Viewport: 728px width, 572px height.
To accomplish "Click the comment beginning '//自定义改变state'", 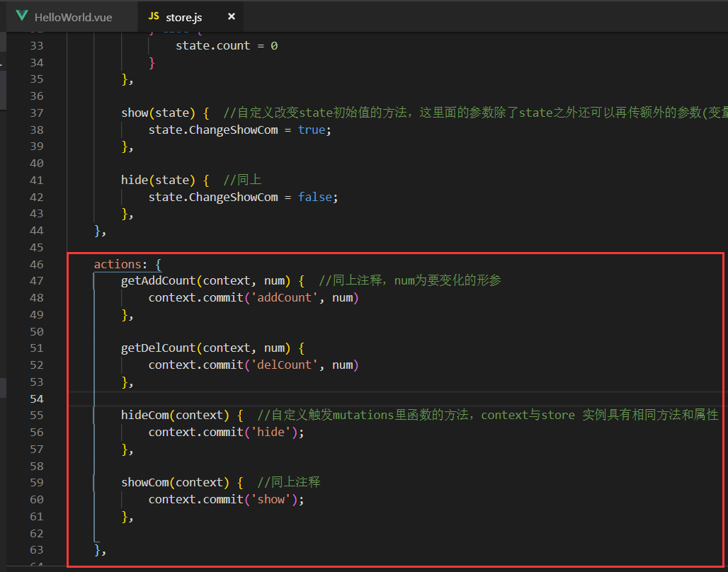I will click(x=475, y=113).
